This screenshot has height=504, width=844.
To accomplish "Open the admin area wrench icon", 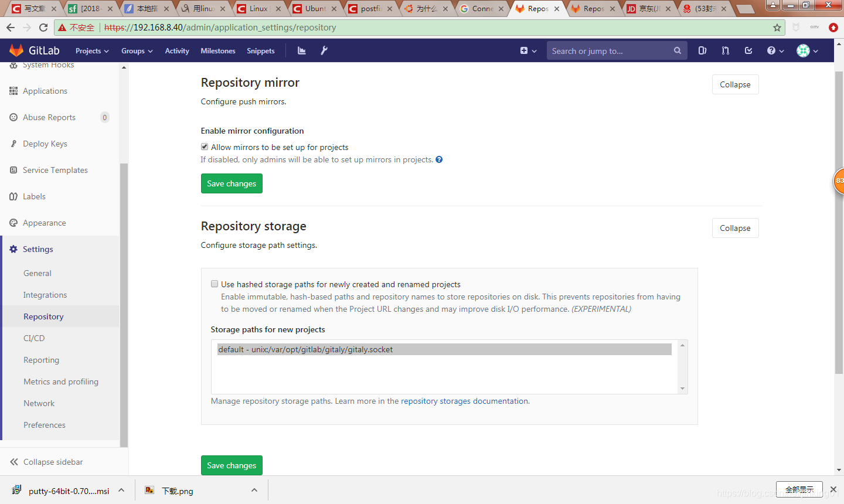I will [x=324, y=51].
